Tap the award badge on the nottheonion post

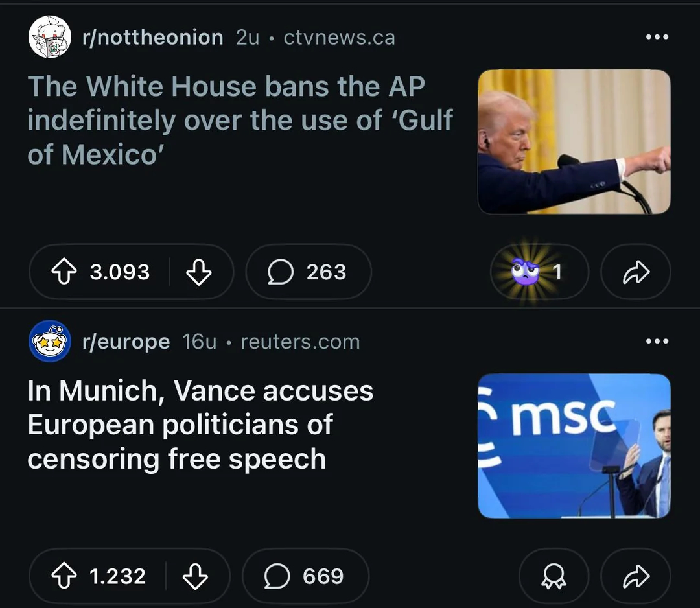538,272
